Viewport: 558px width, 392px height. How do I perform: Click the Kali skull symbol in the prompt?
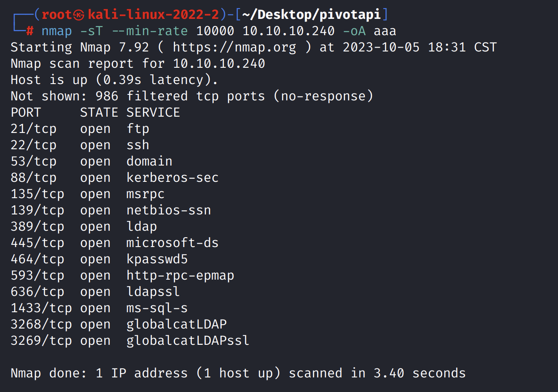79,15
